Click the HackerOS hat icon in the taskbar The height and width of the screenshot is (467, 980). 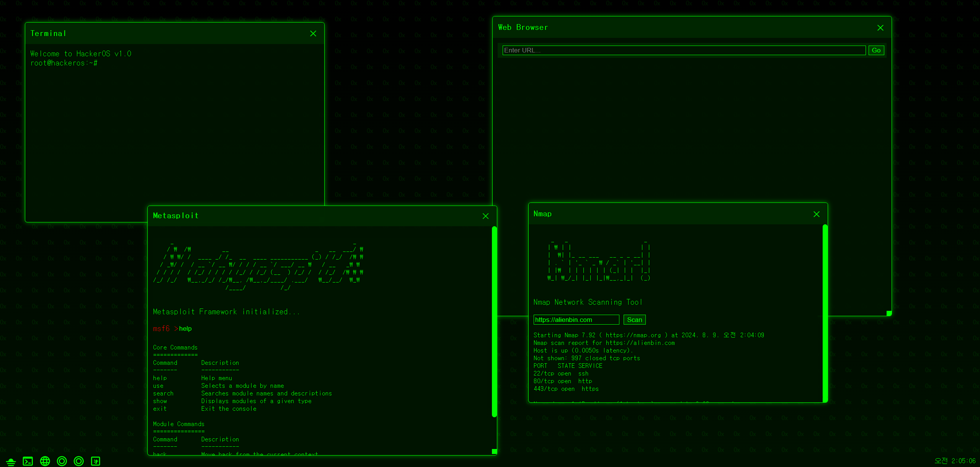coord(10,461)
